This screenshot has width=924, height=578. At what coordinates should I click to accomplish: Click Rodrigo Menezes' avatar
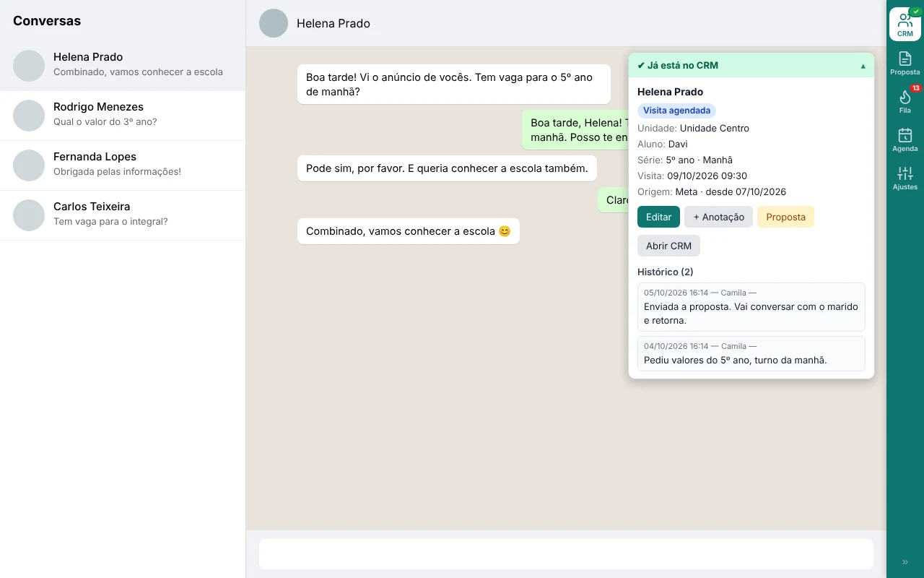[29, 116]
